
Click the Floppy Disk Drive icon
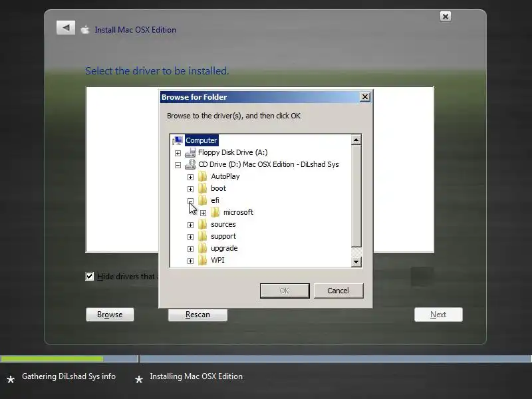pyautogui.click(x=190, y=152)
